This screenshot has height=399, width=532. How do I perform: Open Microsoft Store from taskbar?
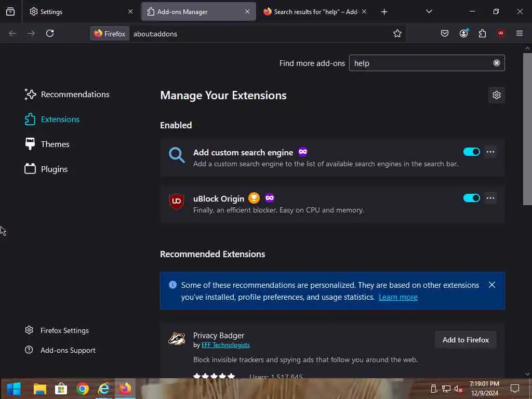point(61,389)
